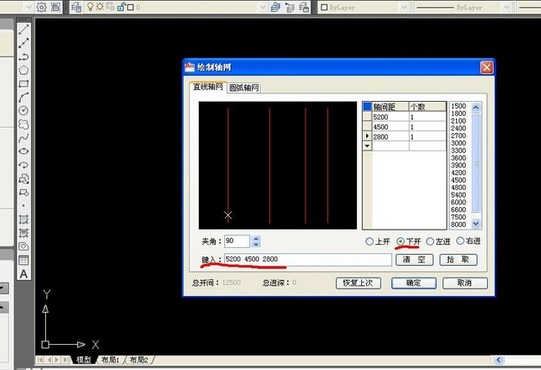This screenshot has width=541, height=370.
Task: Switch to the 圆弧轴网 tab
Action: [x=244, y=88]
